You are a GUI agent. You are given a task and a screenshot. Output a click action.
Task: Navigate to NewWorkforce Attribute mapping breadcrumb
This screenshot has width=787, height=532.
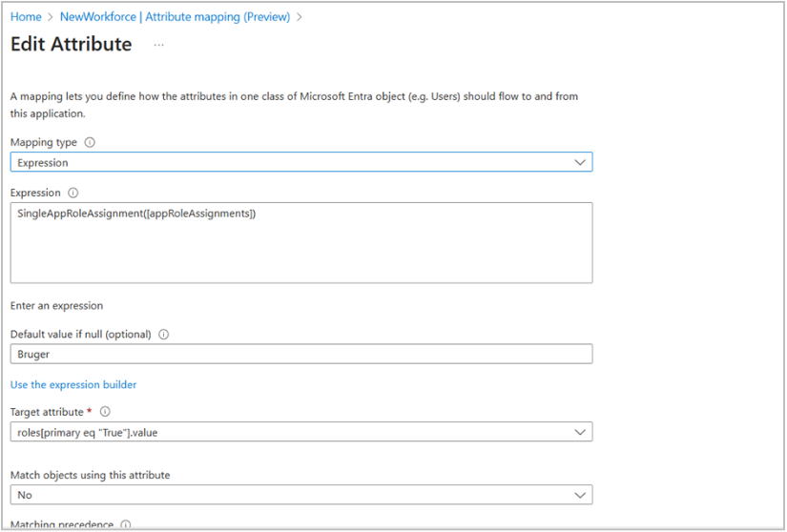pos(175,17)
